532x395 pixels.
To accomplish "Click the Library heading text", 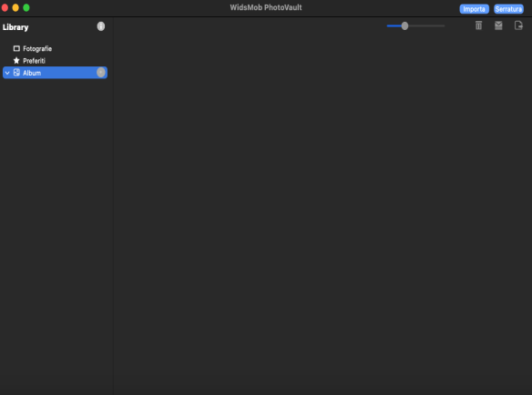I will pyautogui.click(x=15, y=27).
